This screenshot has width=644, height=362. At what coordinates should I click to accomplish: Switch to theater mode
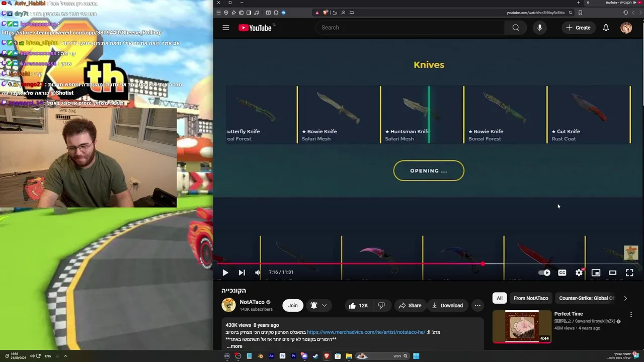(612, 273)
